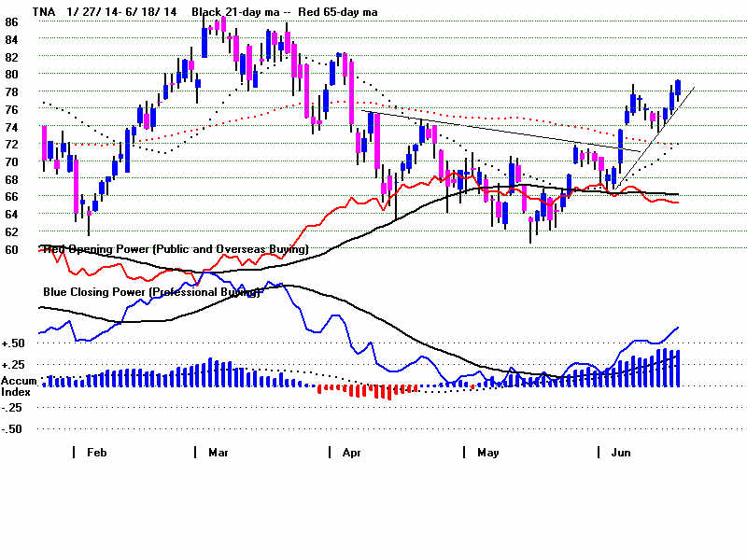Click the 'Black 21-day ma' legend text
Viewport: 747px width, 560px height.
pyautogui.click(x=235, y=12)
